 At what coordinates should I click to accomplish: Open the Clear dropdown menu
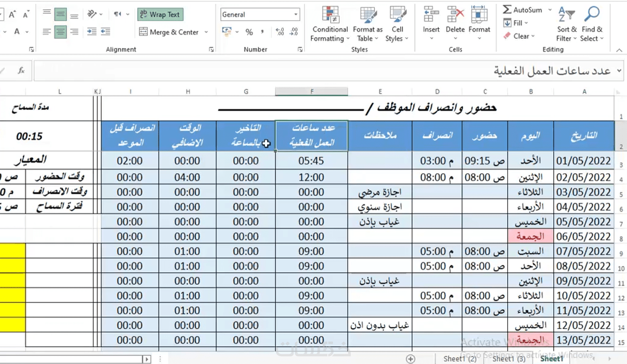[519, 36]
